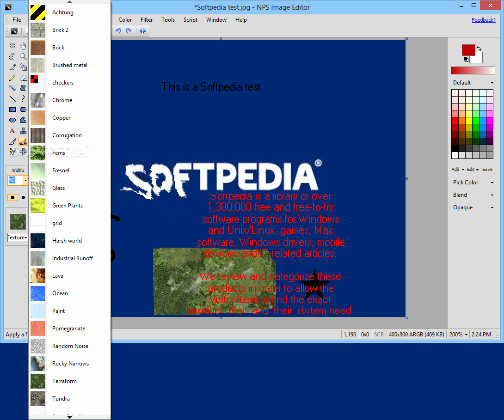The height and width of the screenshot is (420, 504).
Task: Open the brush Width dropdown arrow
Action: pyautogui.click(x=25, y=180)
